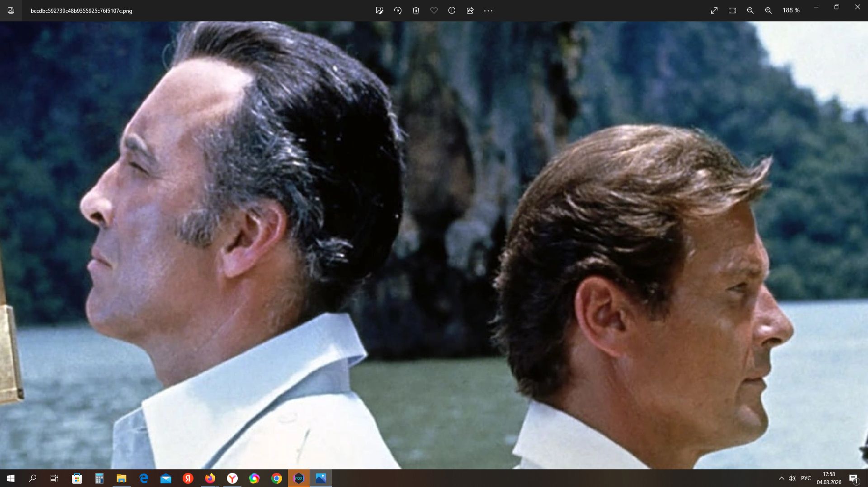Zoom in using the plus magnifier

tap(769, 10)
